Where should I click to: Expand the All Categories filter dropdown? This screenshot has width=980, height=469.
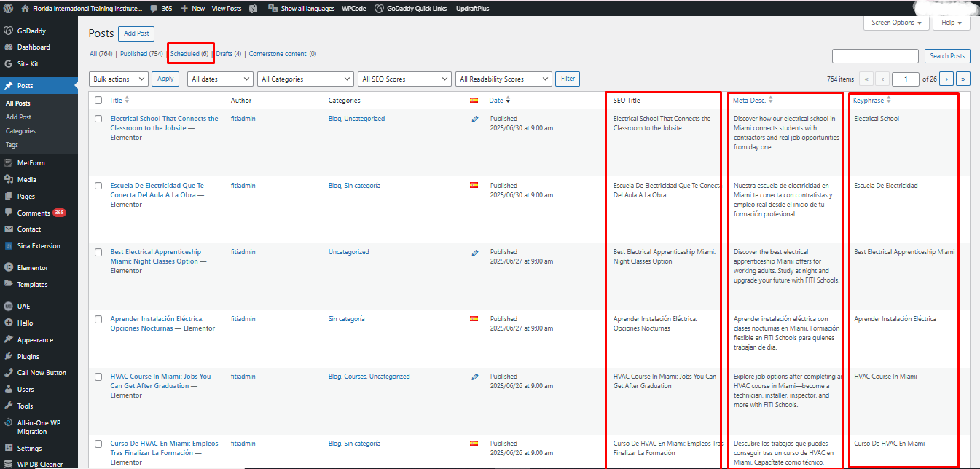point(305,79)
